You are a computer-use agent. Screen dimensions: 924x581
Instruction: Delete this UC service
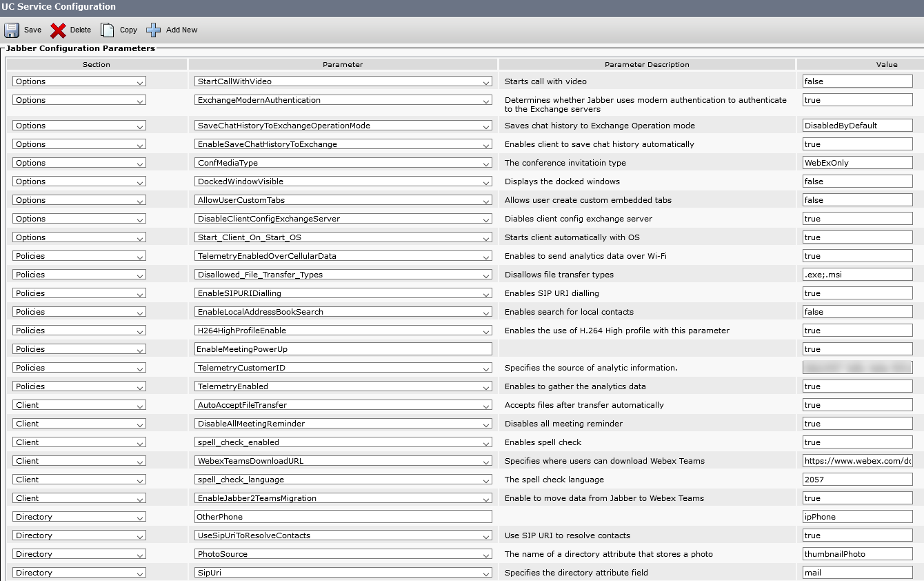point(69,30)
